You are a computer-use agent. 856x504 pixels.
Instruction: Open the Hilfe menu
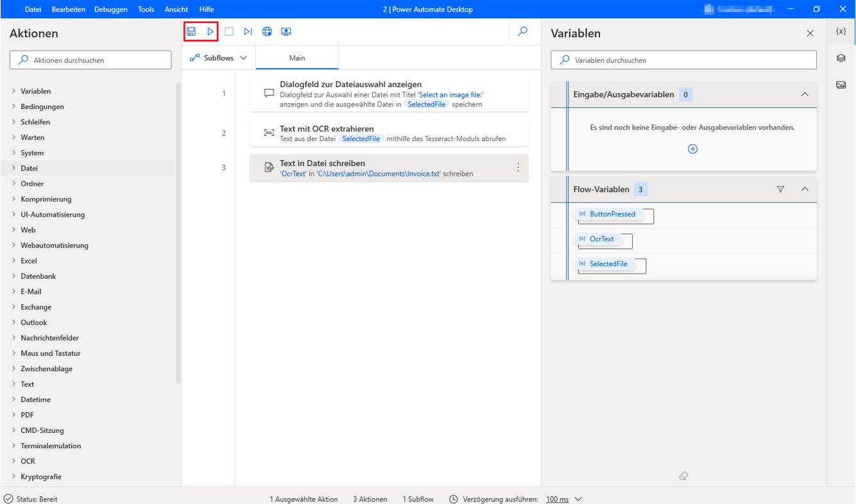pos(207,10)
